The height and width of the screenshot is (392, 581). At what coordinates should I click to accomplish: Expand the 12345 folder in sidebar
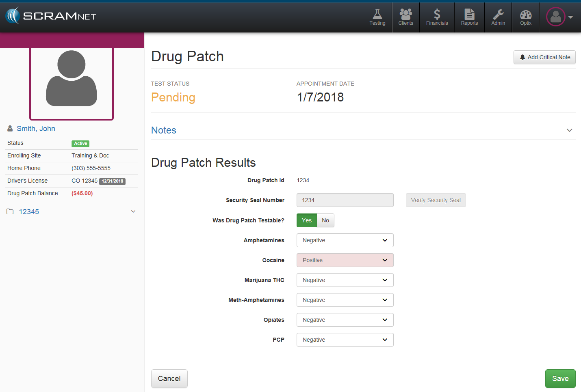coord(133,211)
